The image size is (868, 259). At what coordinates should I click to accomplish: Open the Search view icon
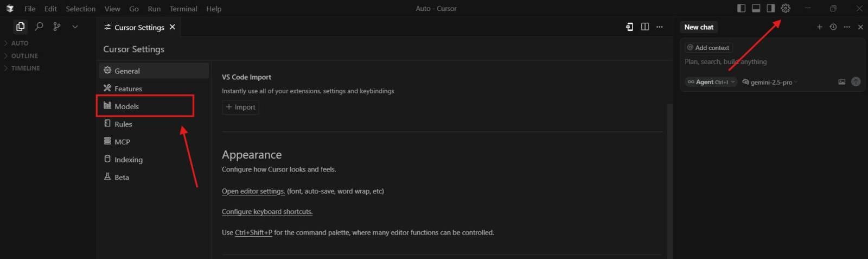39,27
